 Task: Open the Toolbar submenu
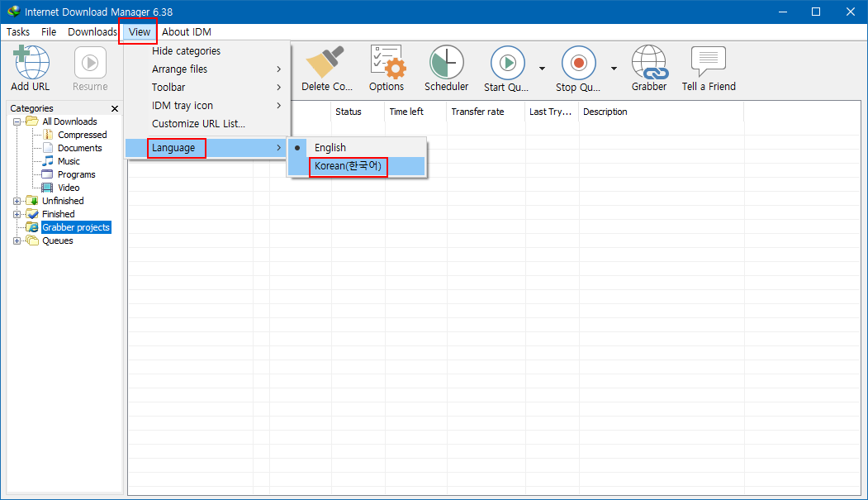[207, 88]
